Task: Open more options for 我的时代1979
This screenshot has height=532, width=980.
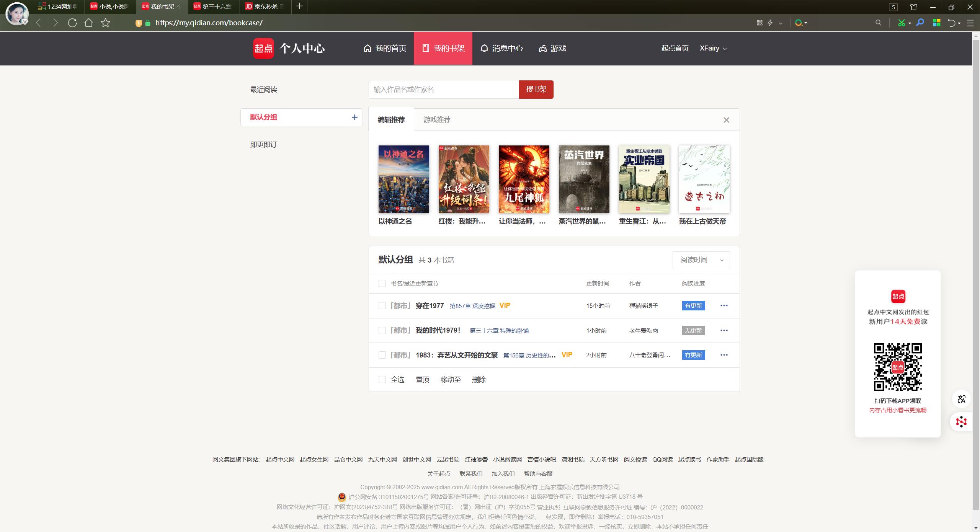Action: click(x=724, y=331)
